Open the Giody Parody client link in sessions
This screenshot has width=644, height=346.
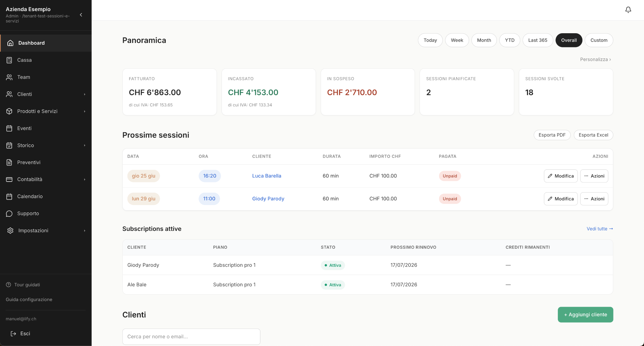(268, 199)
